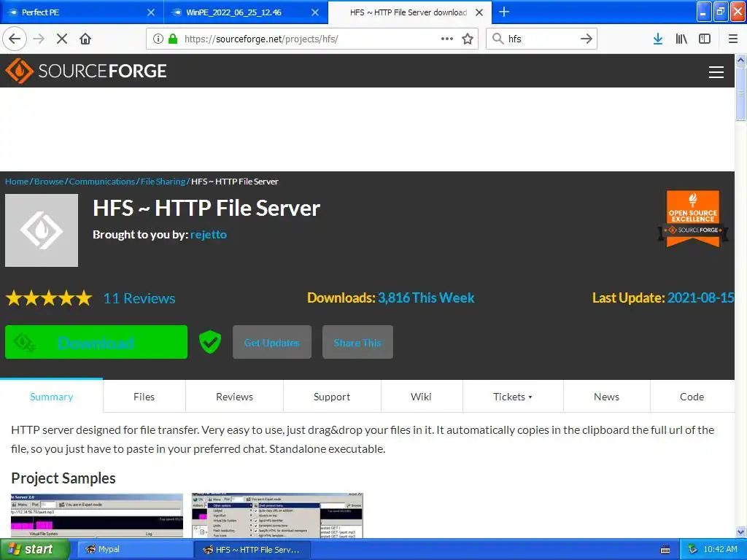
Task: Close the WinPE_2022_06_25 tab
Action: pos(315,12)
